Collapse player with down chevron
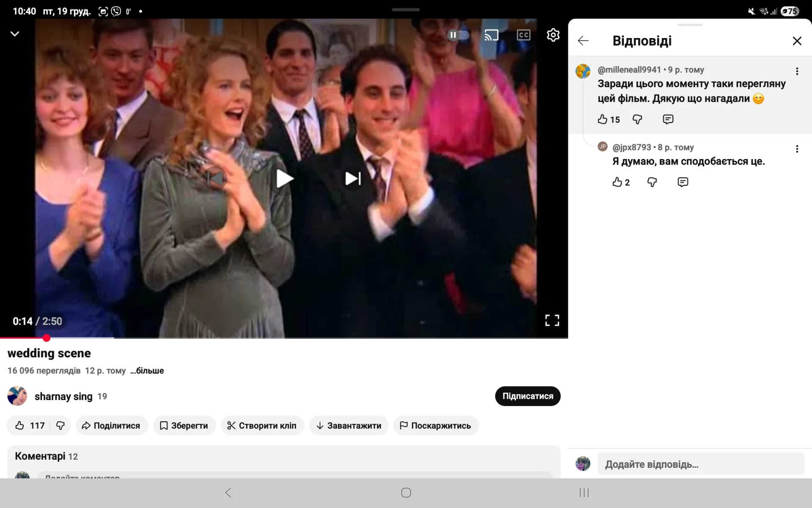This screenshot has height=508, width=812. [15, 34]
